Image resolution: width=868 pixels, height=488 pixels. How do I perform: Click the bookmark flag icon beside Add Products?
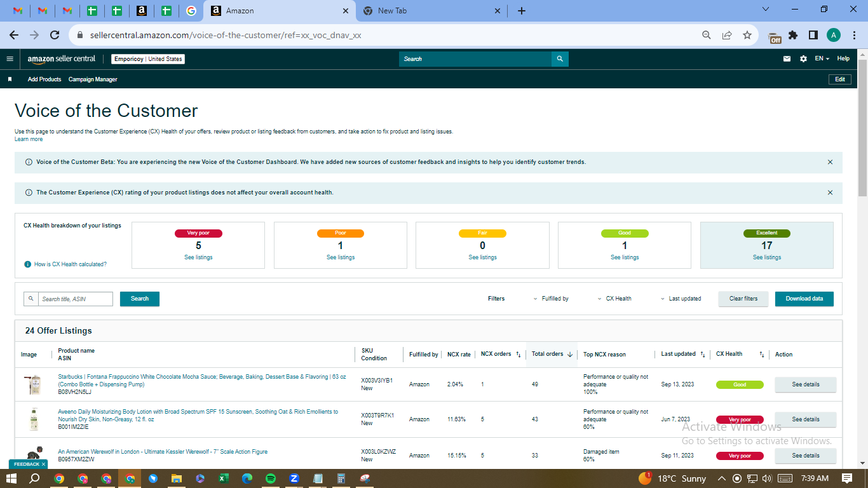[10, 79]
